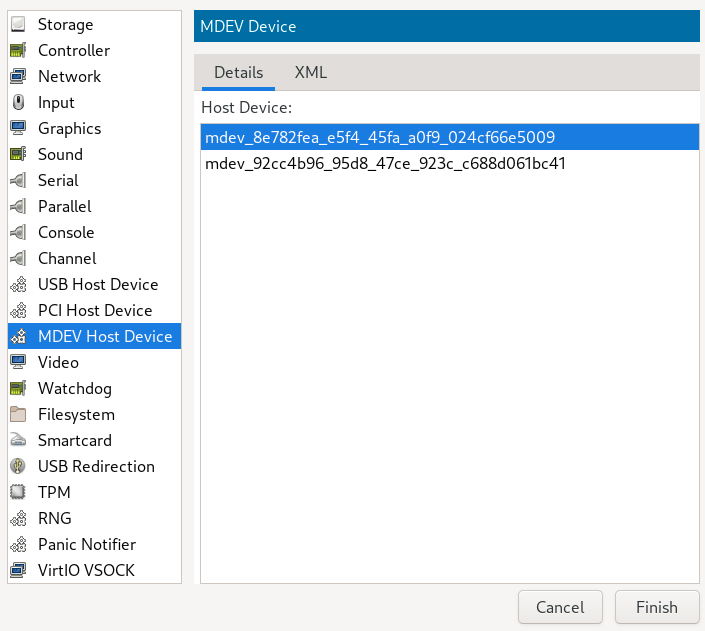The height and width of the screenshot is (631, 705).
Task: Switch to the XML tab
Action: click(311, 72)
